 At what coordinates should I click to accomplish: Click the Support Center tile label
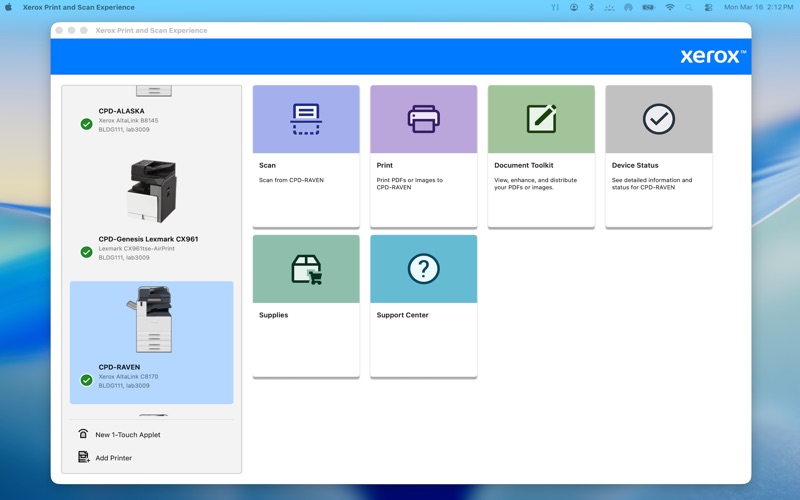[x=403, y=315]
